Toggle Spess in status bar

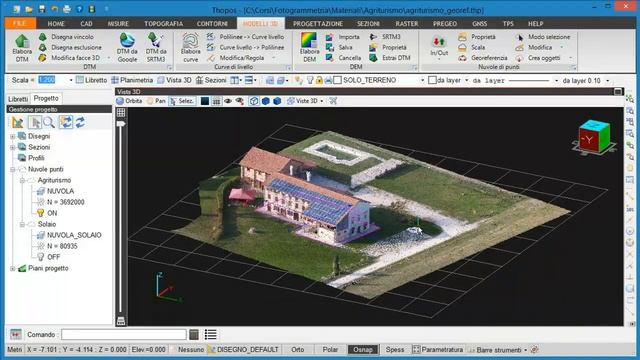(x=395, y=349)
